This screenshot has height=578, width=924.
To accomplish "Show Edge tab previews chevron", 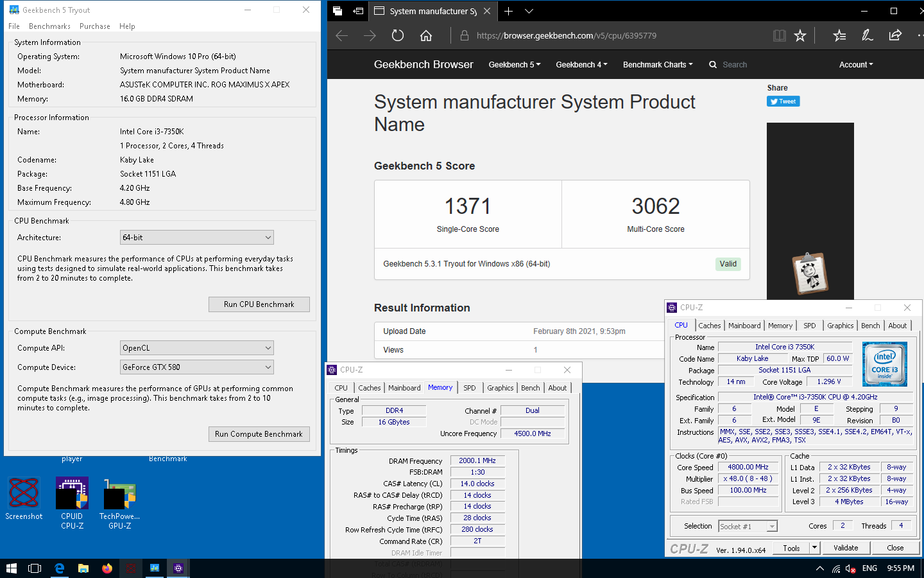I will tap(529, 11).
